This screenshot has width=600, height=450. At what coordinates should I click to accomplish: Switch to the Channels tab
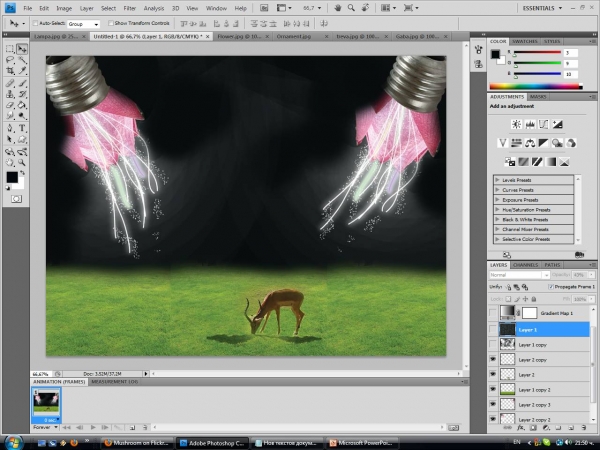point(525,265)
